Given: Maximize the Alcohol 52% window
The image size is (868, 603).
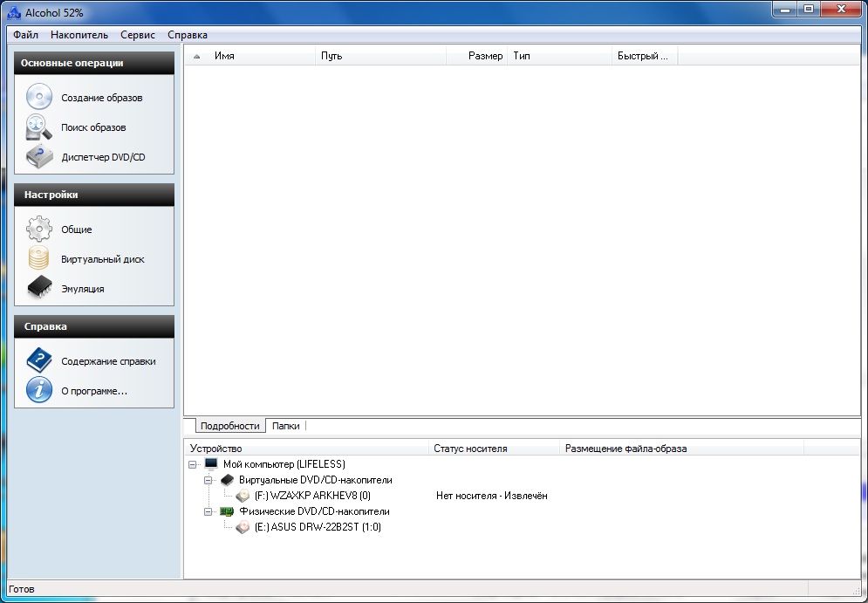Looking at the screenshot, I should [809, 9].
